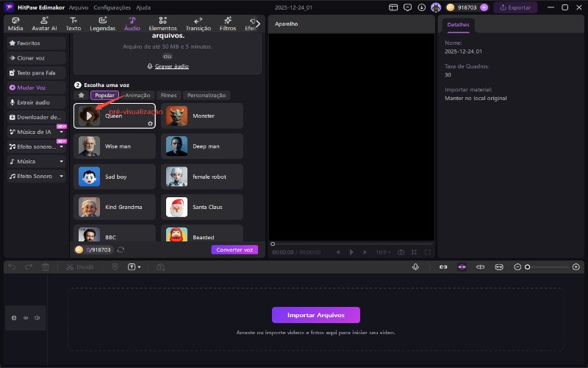The image size is (588, 368).
Task: Show more toolbar tabs with right chevron
Action: 258,24
